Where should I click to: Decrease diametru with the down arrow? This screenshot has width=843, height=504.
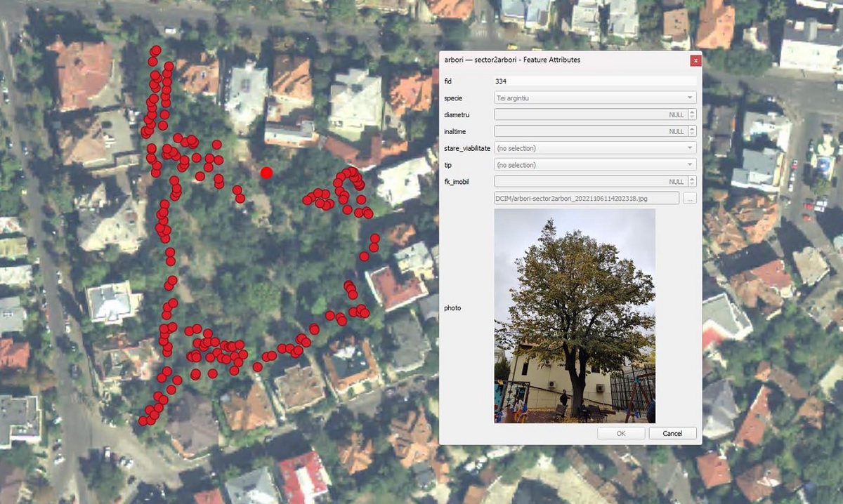pos(693,117)
